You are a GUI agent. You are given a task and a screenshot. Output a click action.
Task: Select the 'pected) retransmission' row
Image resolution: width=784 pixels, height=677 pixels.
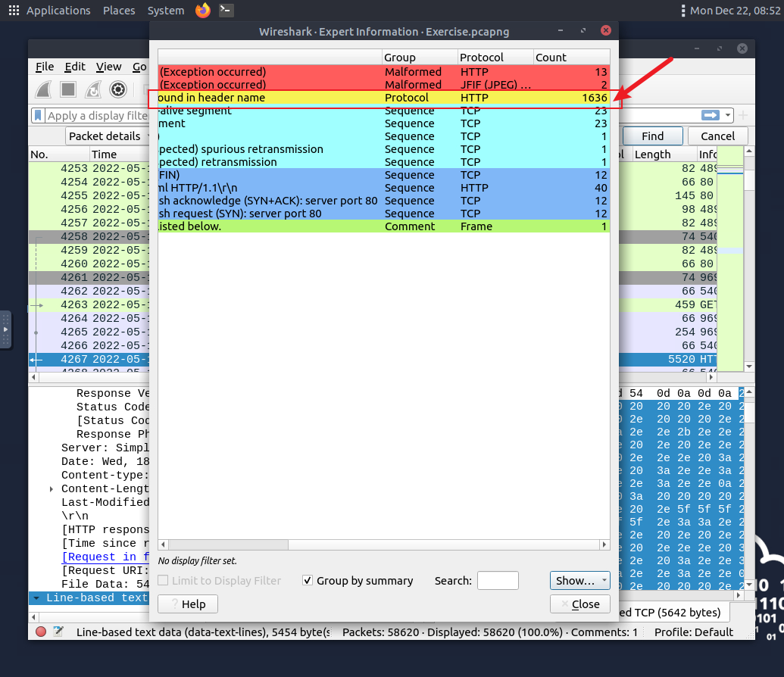(x=383, y=162)
